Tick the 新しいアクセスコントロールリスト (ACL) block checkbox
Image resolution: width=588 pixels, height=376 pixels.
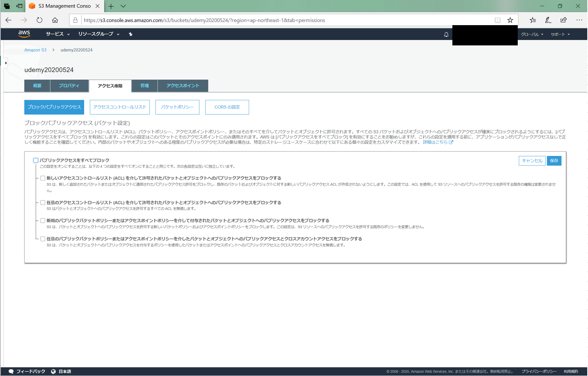click(x=43, y=178)
